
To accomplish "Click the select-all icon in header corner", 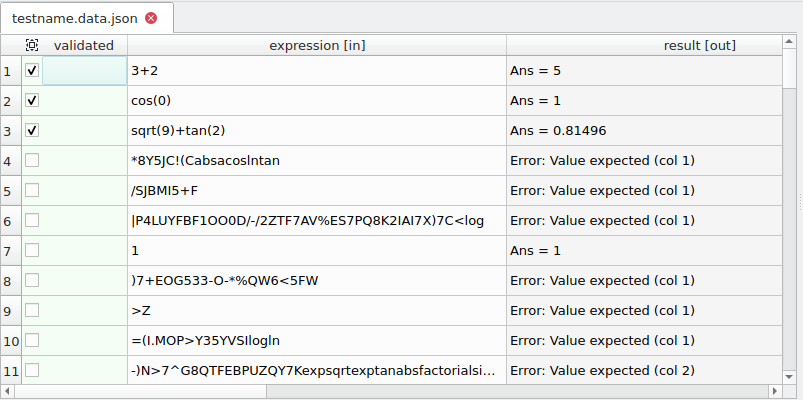I will coord(32,45).
